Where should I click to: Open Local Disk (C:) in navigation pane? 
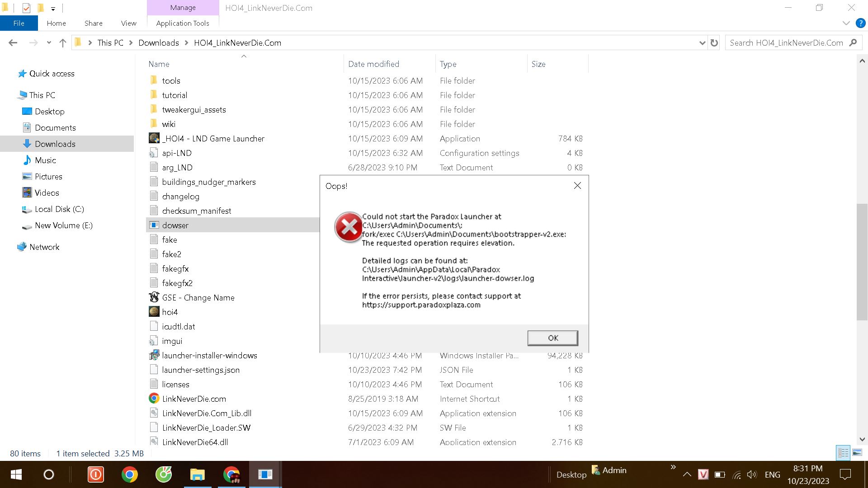pos(59,209)
